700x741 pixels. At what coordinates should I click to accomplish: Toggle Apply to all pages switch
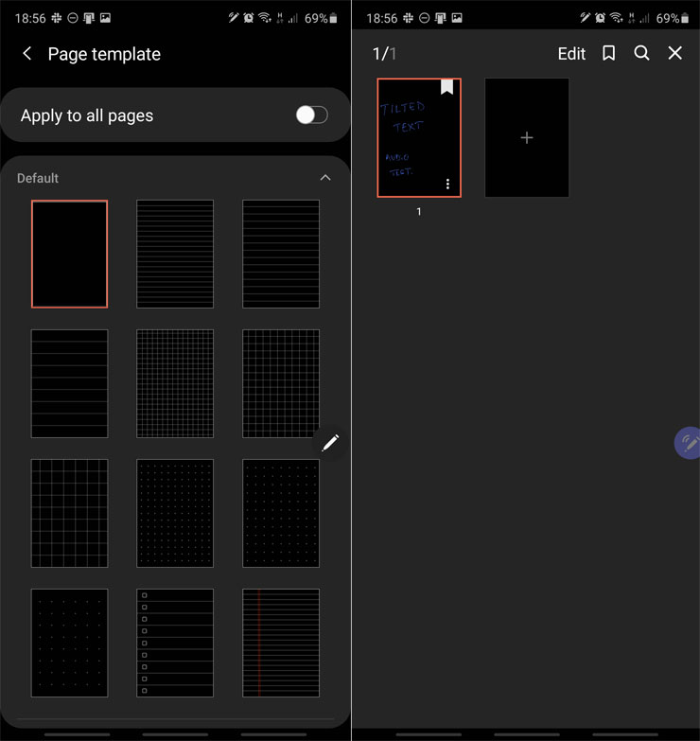pos(311,115)
